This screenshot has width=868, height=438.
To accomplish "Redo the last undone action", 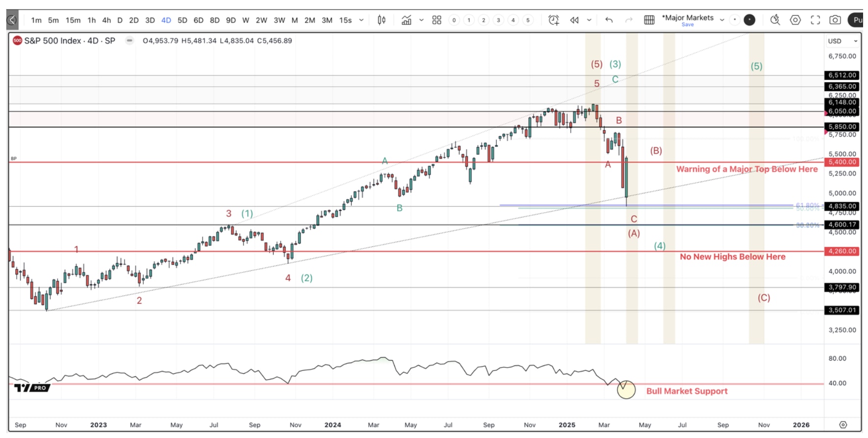I will (x=629, y=20).
